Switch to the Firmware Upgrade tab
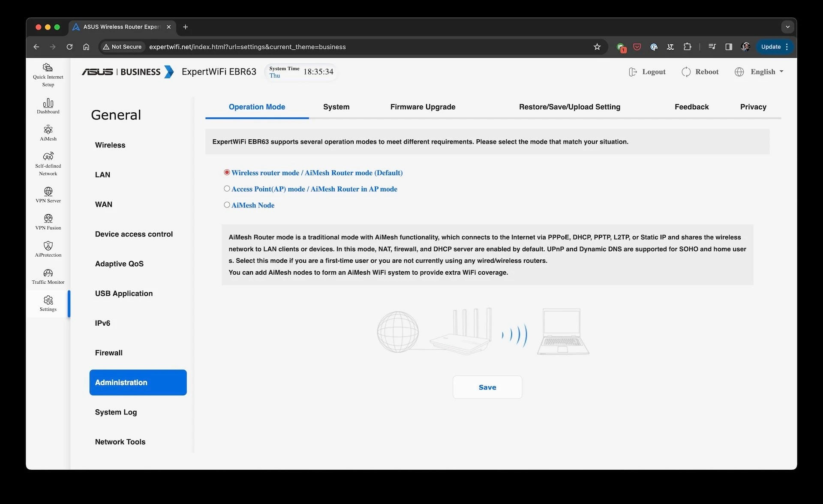The width and height of the screenshot is (823, 504). click(423, 107)
